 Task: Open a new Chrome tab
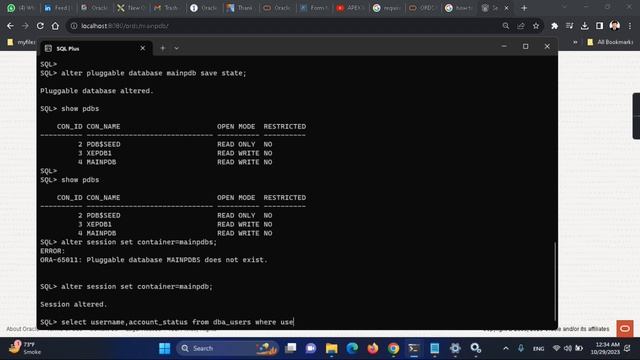pyautogui.click(x=524, y=8)
